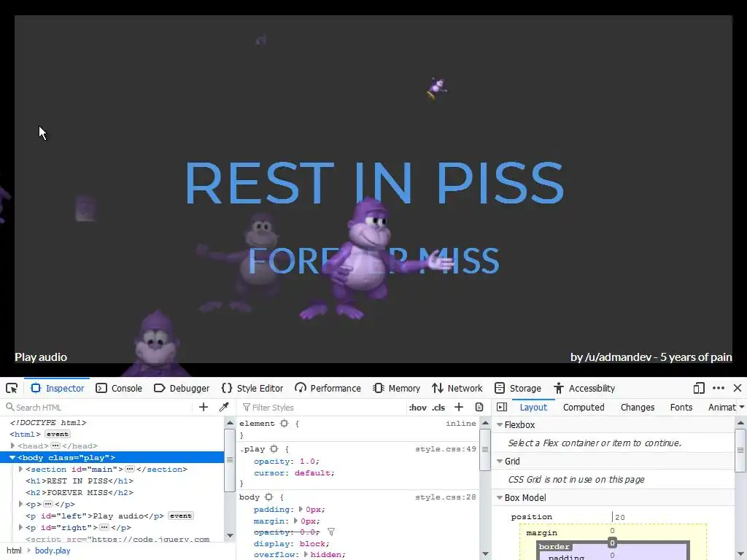747x560 pixels.
Task: Expand the overflow shorthand property
Action: point(306,554)
